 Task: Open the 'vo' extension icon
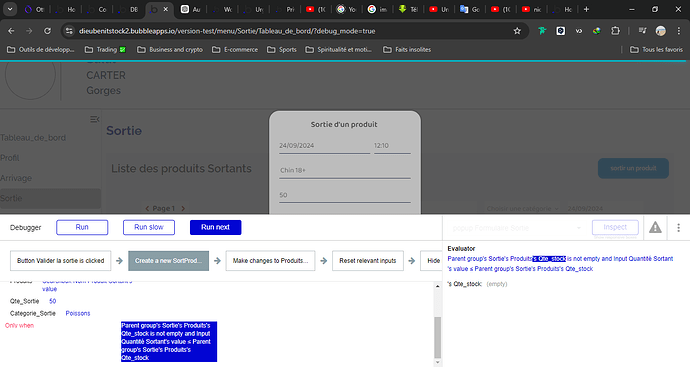(579, 31)
